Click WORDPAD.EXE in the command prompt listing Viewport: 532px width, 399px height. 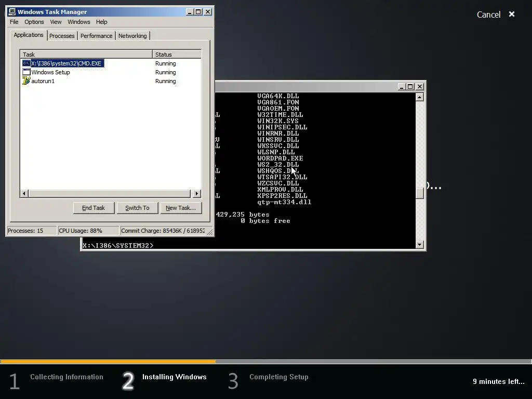click(280, 158)
